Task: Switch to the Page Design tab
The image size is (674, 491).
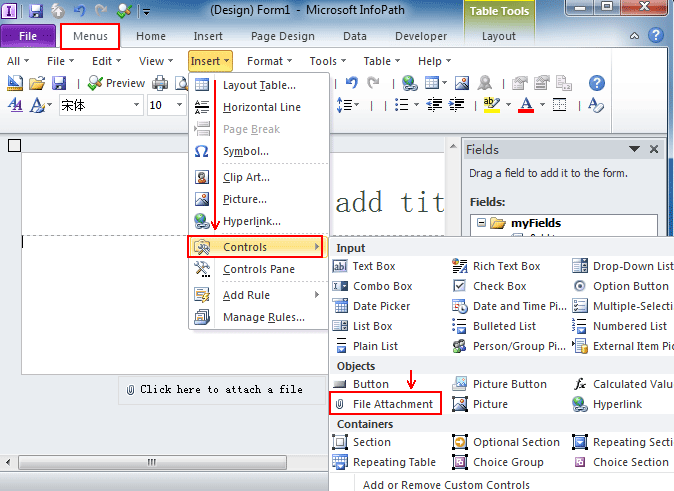Action: click(283, 36)
